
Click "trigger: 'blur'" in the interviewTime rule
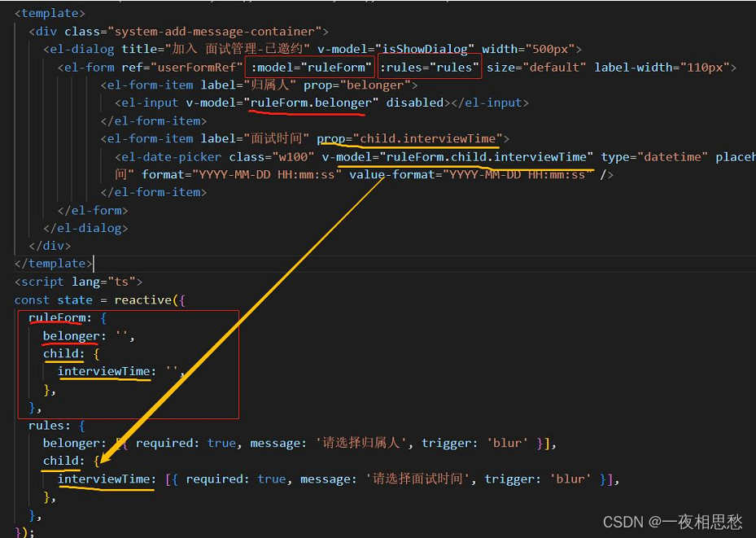[x=538, y=479]
